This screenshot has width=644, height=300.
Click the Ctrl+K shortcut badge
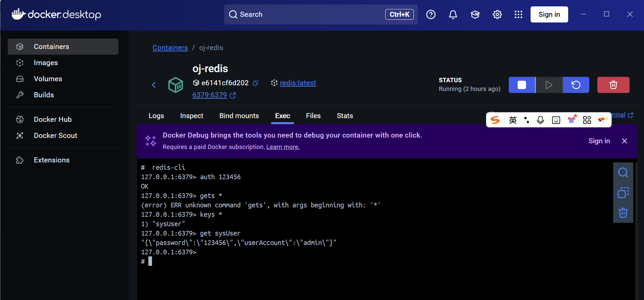point(399,14)
